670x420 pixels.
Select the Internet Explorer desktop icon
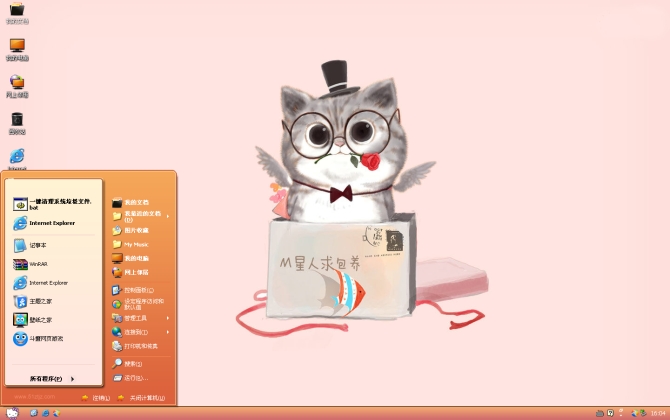[17, 159]
